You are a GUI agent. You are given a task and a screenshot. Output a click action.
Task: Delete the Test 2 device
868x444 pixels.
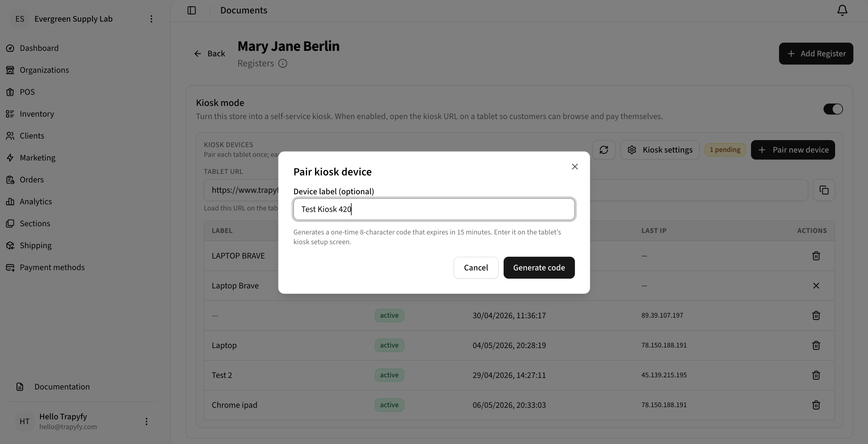(x=816, y=375)
